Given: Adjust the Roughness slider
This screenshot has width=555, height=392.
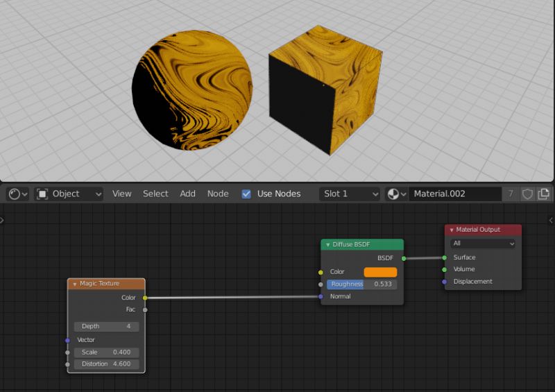Looking at the screenshot, I should click(361, 284).
